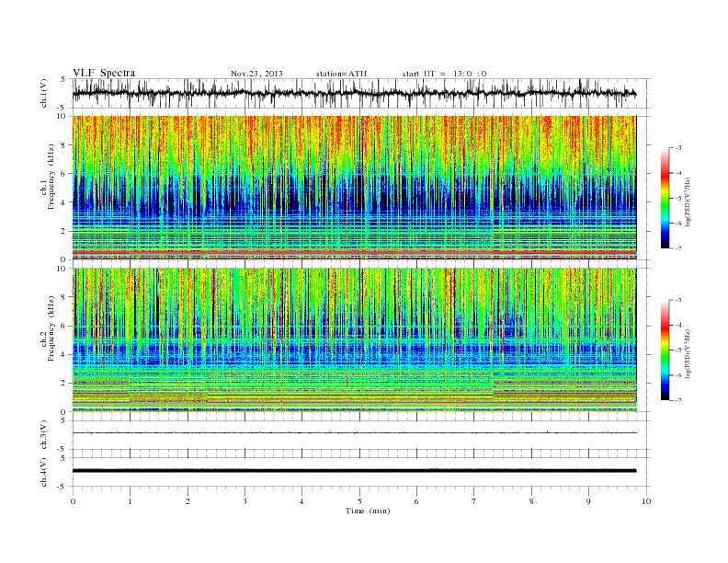Click the "-7" label on ch.2 color bar

678,400
